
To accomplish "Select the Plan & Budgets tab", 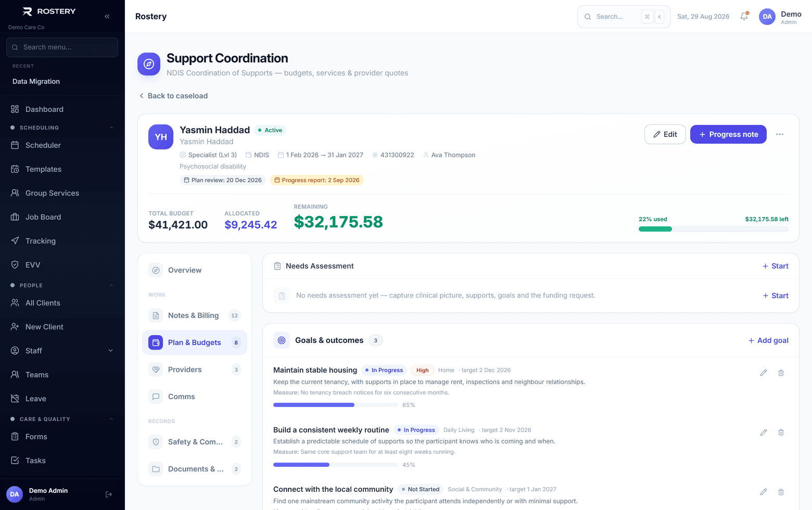I will (195, 342).
